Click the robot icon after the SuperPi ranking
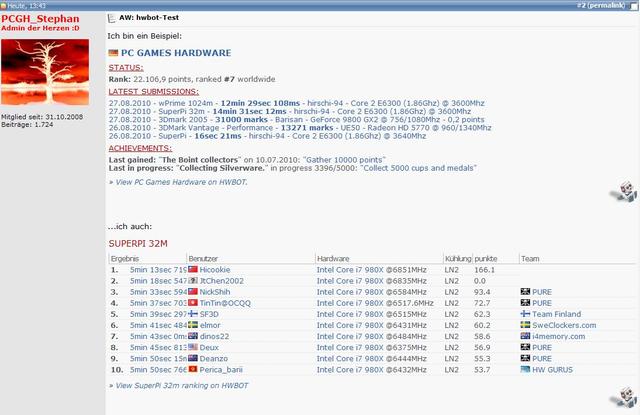The image size is (640, 415). [624, 397]
